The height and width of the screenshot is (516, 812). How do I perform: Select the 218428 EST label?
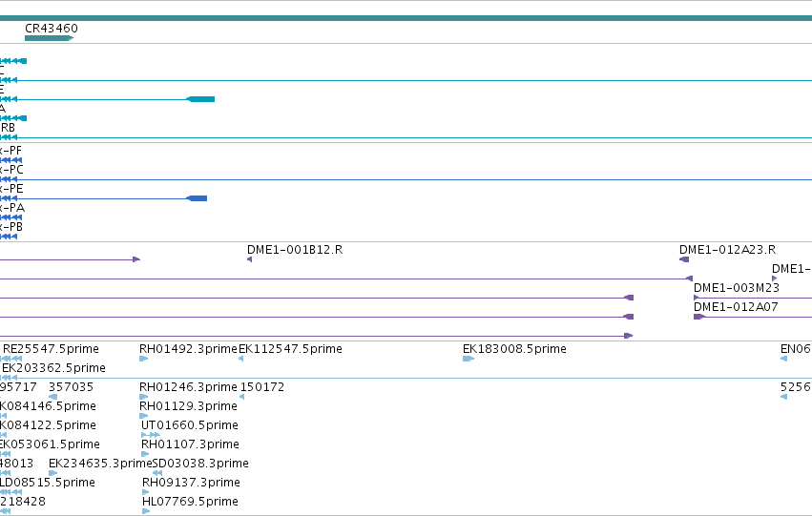point(23,502)
